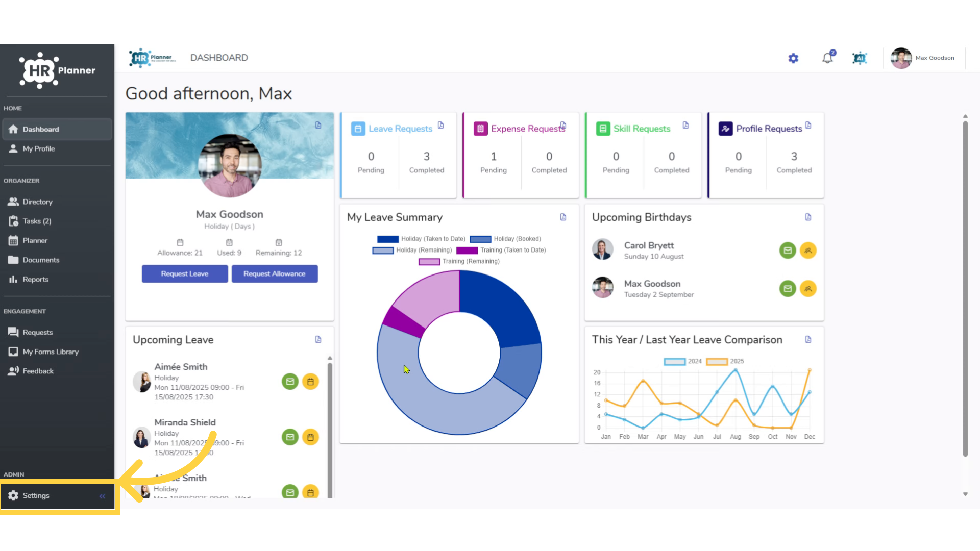Click document icon on Leave Comparison panel
Screen dimensions: 980x551
(x=808, y=340)
